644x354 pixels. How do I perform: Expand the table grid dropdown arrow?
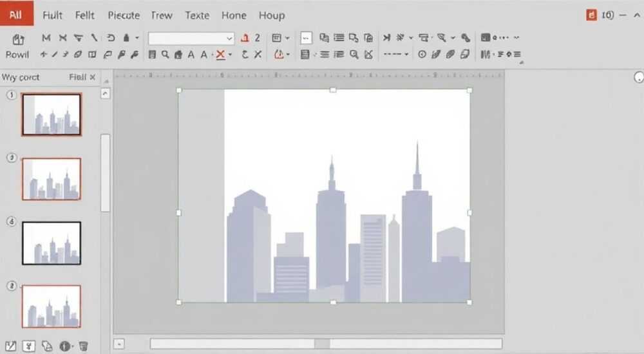[287, 38]
